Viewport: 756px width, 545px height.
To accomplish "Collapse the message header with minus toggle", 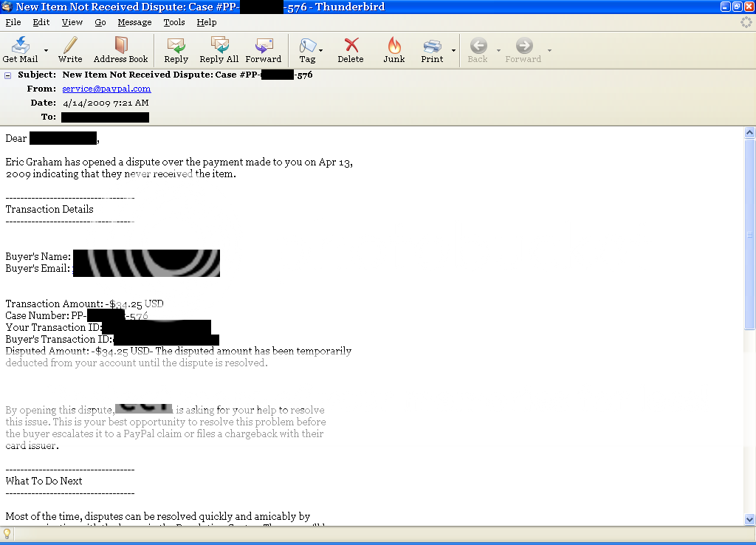I will pos(8,75).
